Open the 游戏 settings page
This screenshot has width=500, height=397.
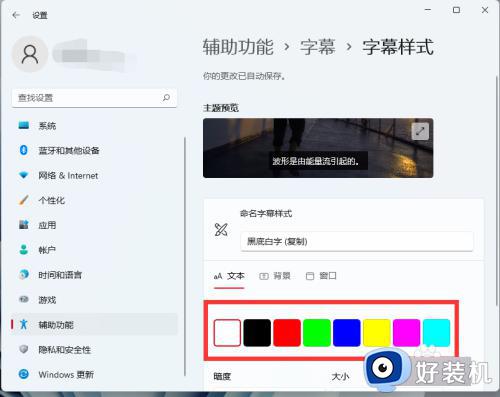(x=94, y=300)
